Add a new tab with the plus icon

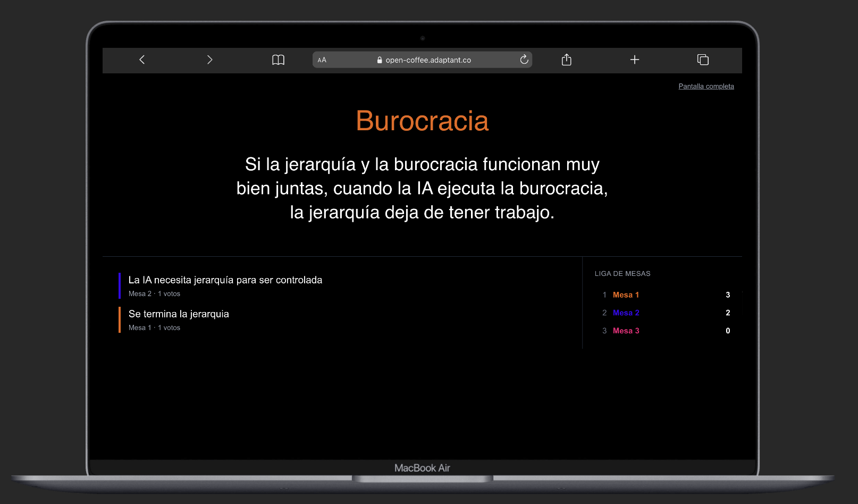point(635,60)
